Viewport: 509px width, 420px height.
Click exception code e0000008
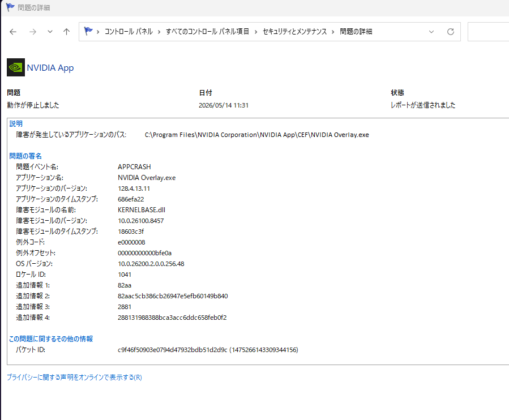click(x=131, y=242)
